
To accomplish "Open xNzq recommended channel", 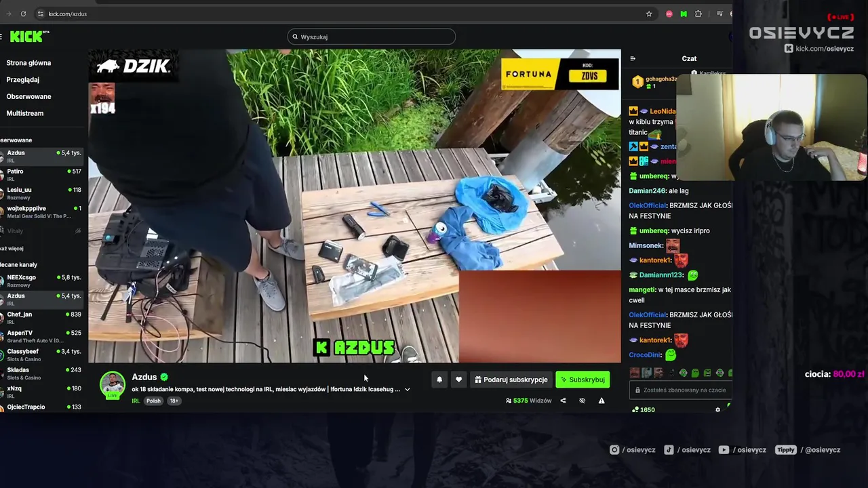I will coord(41,392).
